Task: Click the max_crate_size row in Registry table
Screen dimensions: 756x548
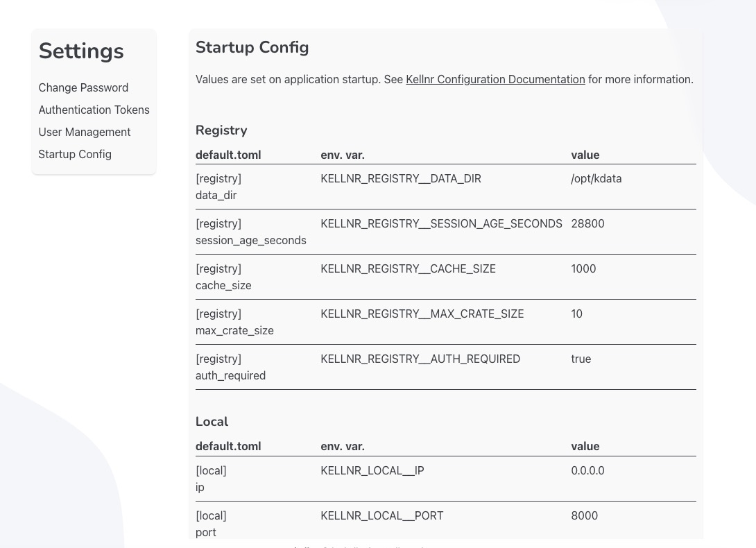Action: pos(422,314)
